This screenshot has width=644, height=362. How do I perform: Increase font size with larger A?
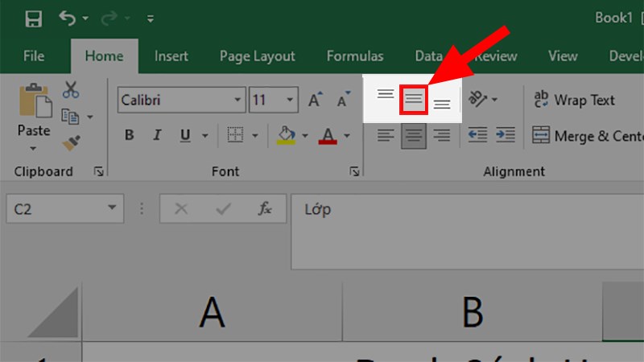315,99
